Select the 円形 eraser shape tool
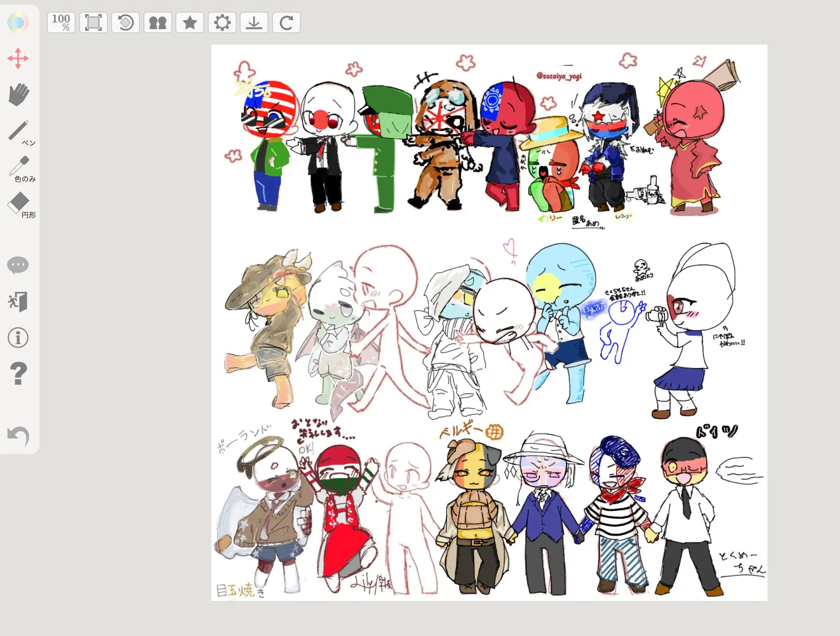Image resolution: width=840 pixels, height=636 pixels. coord(21,205)
